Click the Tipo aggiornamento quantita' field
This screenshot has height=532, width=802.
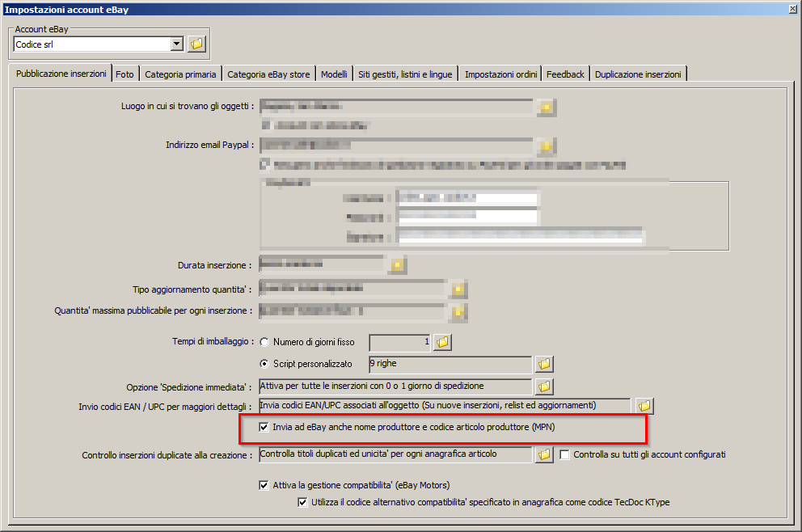tap(352, 289)
